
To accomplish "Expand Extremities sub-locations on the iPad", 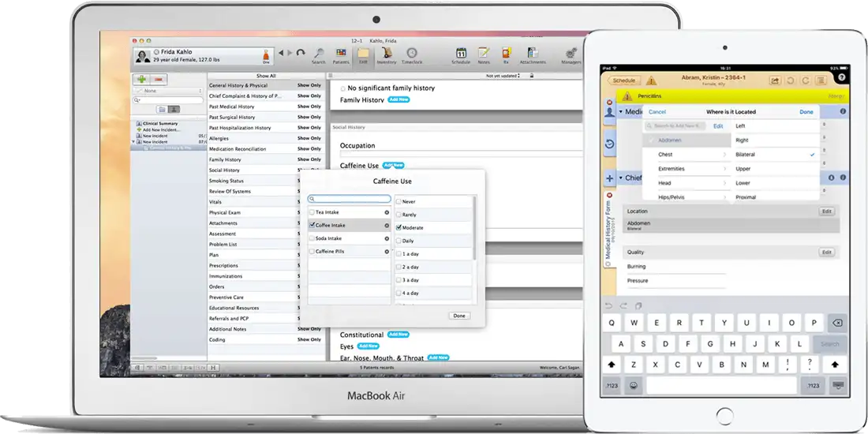I will point(724,169).
